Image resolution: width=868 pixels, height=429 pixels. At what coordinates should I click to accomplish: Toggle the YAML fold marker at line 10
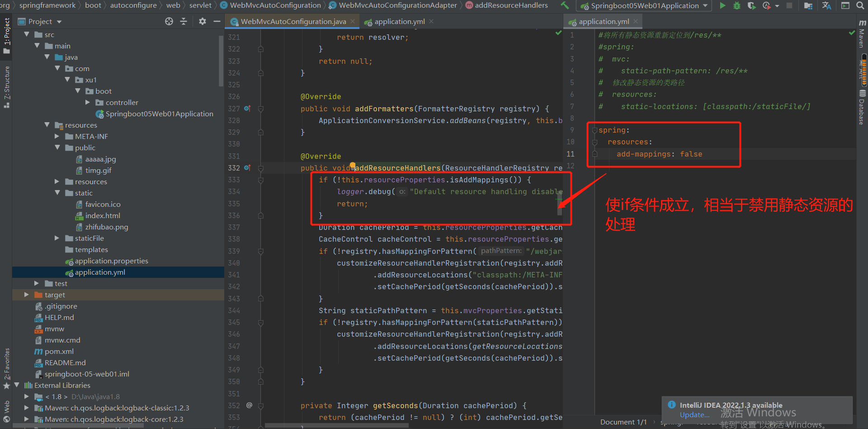click(595, 142)
